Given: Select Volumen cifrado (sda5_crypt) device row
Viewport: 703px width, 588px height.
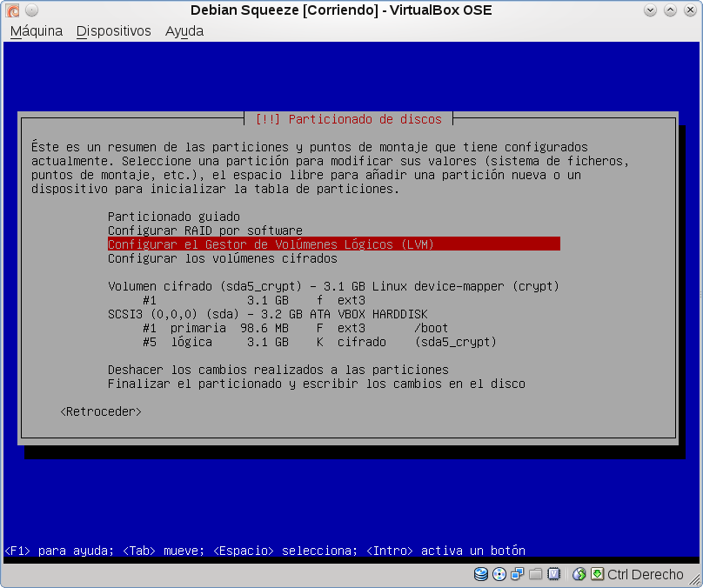Looking at the screenshot, I should pyautogui.click(x=333, y=286).
